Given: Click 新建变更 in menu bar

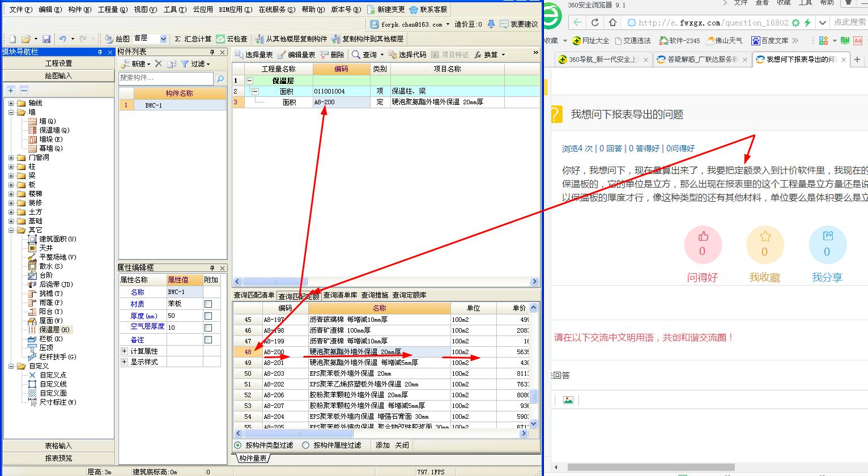Looking at the screenshot, I should pos(385,10).
